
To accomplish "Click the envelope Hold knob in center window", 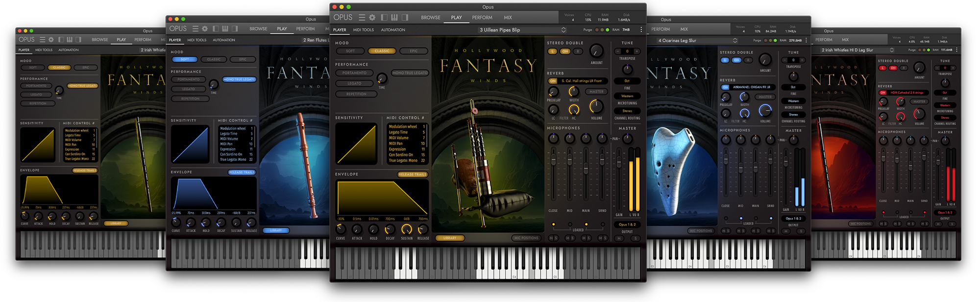I will (x=373, y=229).
